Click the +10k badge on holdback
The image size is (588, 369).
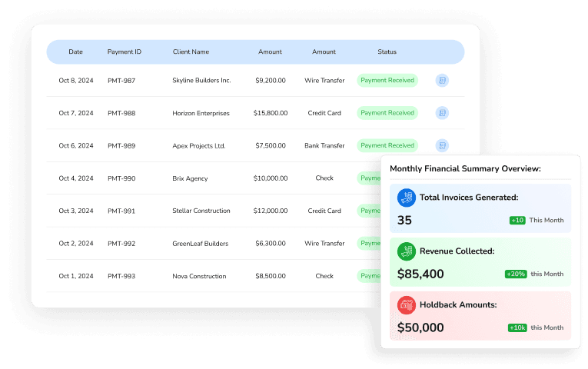click(x=517, y=328)
